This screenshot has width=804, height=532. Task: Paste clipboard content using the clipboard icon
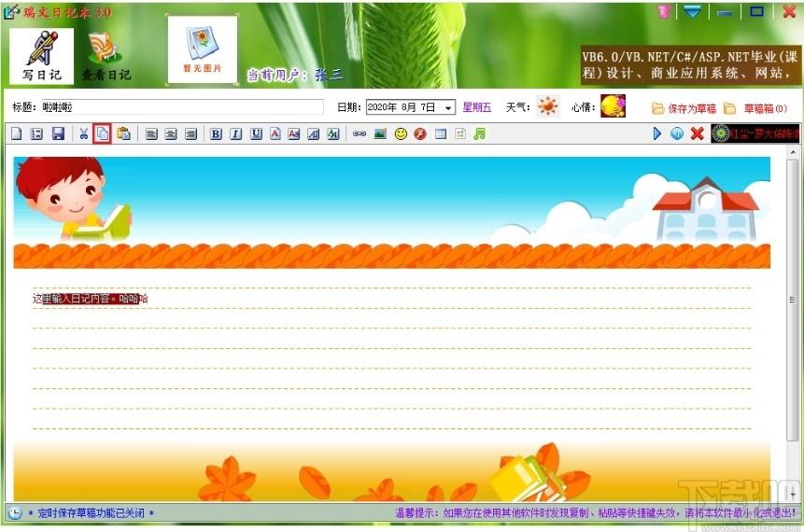(123, 133)
